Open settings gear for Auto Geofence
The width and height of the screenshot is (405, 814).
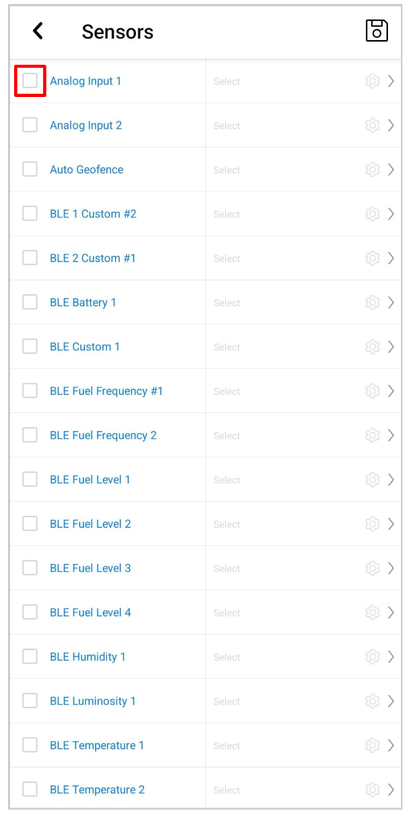pos(372,170)
